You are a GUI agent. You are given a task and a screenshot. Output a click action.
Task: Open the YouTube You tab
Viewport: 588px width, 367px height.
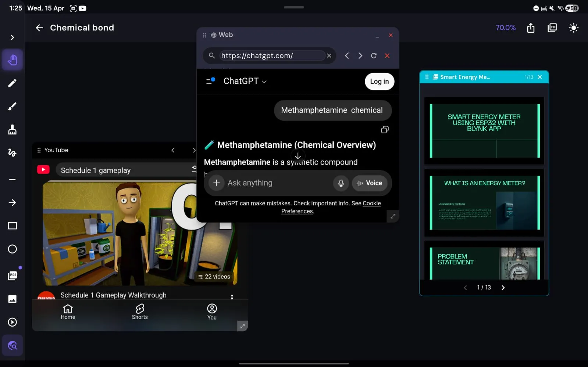click(212, 312)
